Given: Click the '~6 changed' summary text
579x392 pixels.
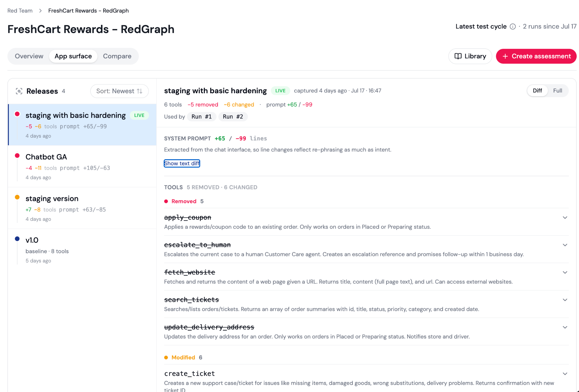Looking at the screenshot, I should click(x=239, y=105).
